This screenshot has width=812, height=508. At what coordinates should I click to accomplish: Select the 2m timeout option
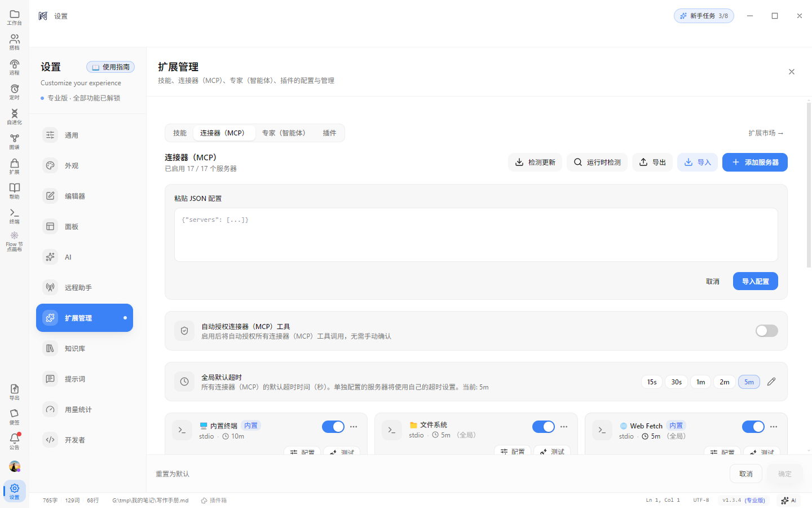pyautogui.click(x=725, y=382)
